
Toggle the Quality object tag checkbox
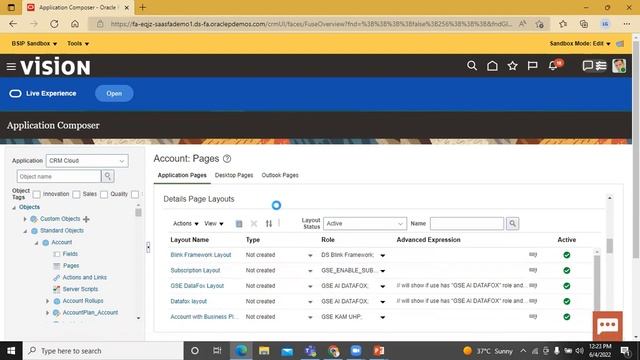point(104,194)
